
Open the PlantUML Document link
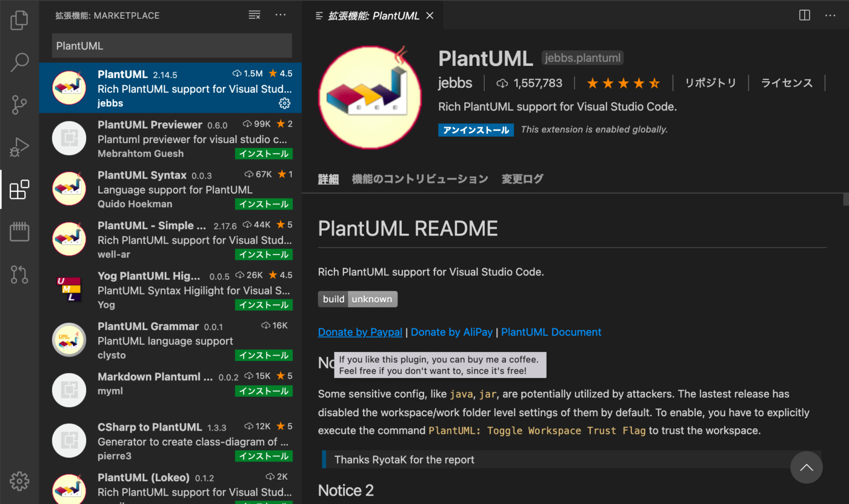551,332
